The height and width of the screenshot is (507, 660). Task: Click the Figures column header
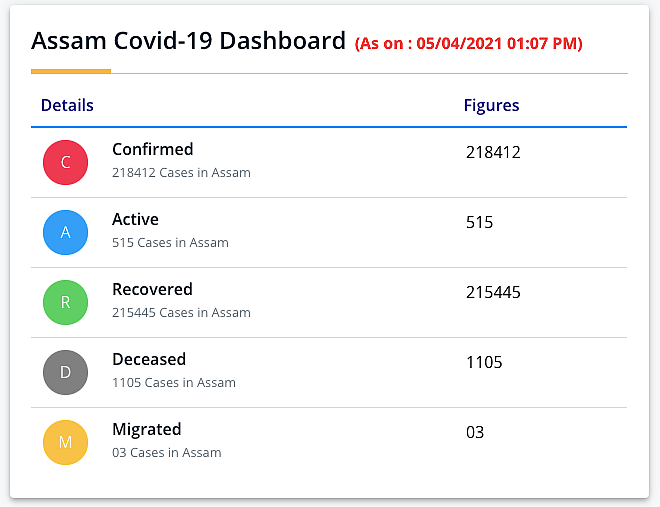pyautogui.click(x=491, y=106)
